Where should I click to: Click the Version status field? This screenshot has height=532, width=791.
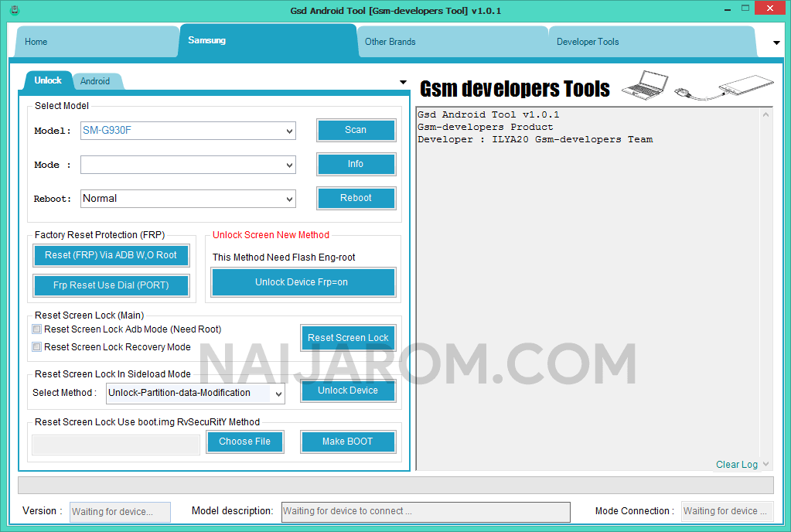[x=120, y=512]
